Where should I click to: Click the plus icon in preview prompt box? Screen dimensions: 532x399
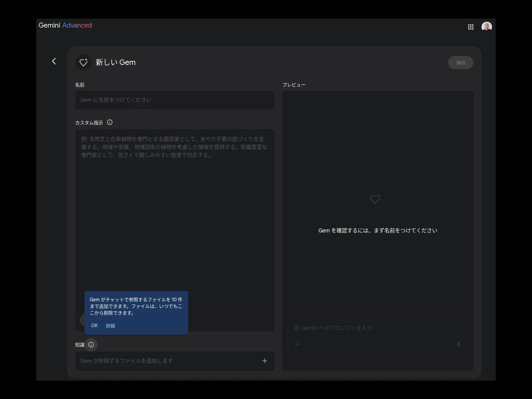click(x=297, y=344)
